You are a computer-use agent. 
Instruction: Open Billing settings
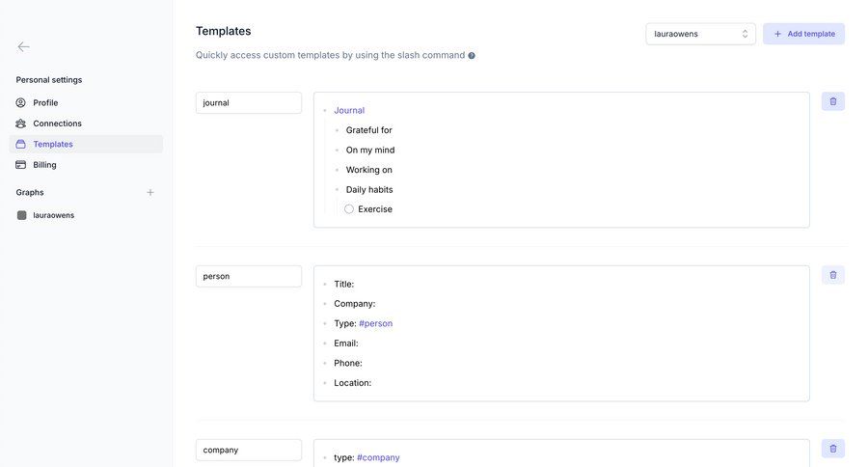[x=86, y=165]
